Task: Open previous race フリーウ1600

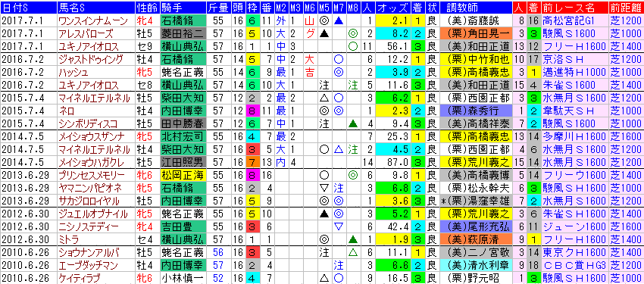Action: pos(574,175)
